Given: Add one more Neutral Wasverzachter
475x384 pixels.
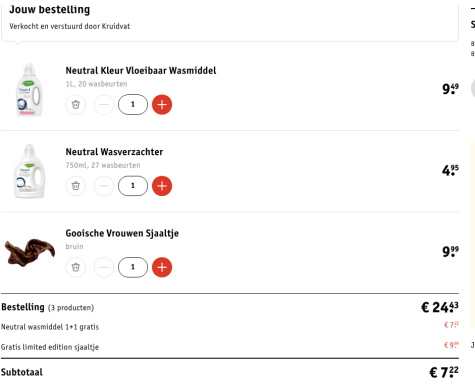Looking at the screenshot, I should [162, 186].
